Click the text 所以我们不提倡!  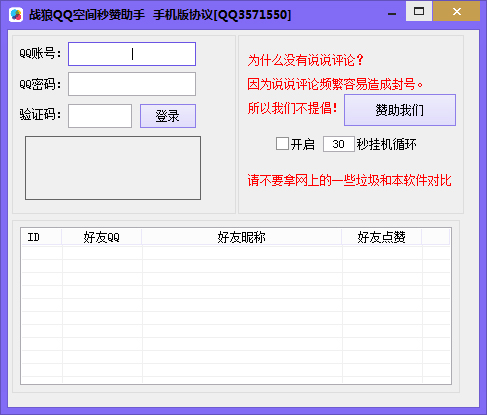[x=292, y=108]
